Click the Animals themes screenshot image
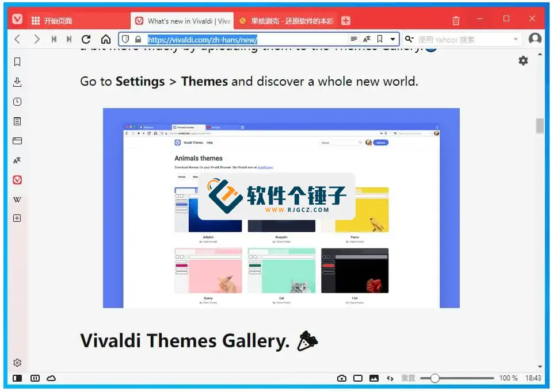Image resolution: width=553 pixels, height=392 pixels. click(281, 208)
